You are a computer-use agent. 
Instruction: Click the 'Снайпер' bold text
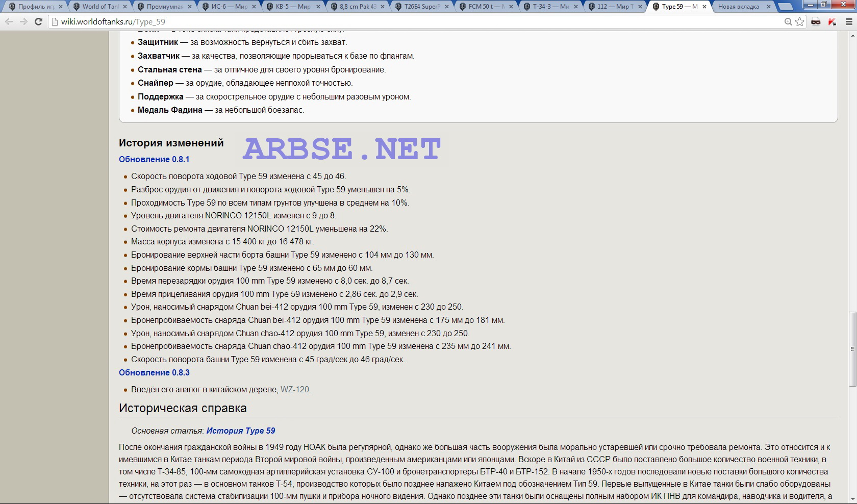[x=156, y=83]
